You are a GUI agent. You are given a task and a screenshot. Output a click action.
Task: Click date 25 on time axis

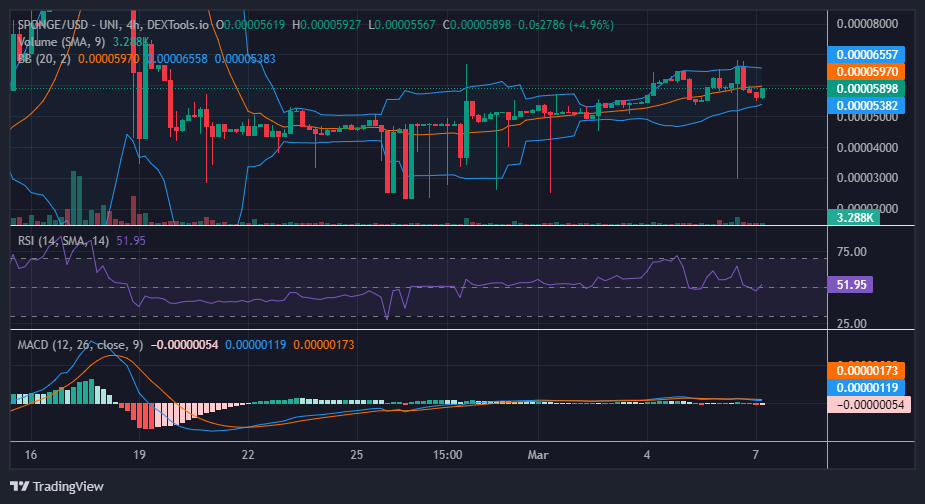[x=356, y=455]
